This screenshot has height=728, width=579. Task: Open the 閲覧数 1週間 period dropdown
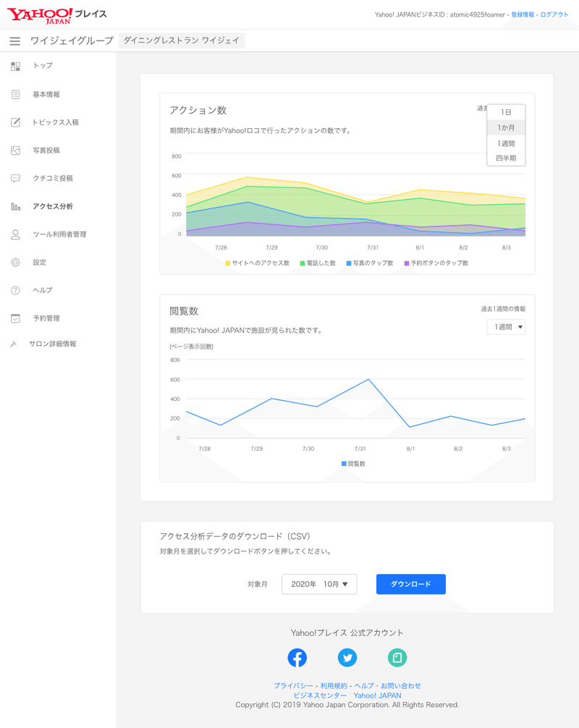coord(506,327)
